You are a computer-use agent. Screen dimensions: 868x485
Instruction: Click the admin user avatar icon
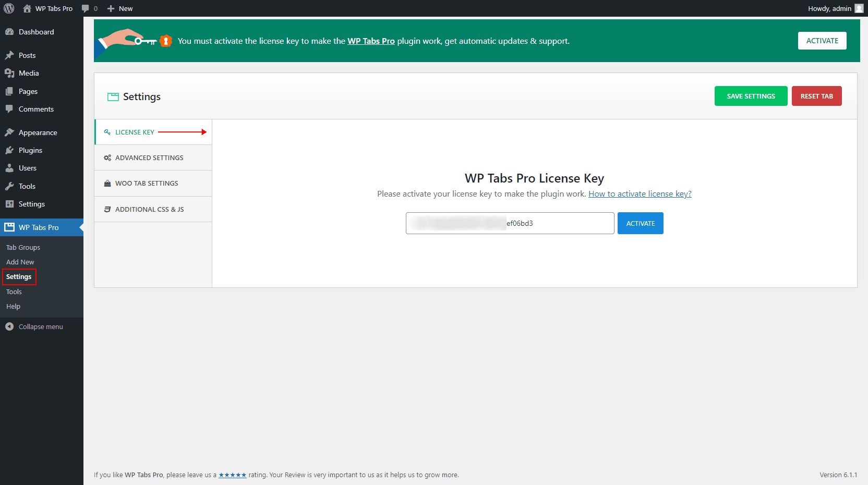[859, 8]
